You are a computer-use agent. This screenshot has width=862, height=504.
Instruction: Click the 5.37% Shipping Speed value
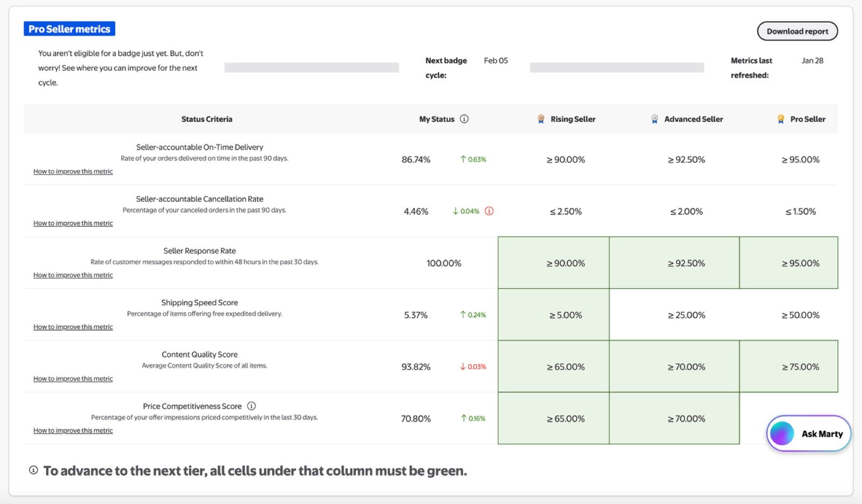[416, 315]
